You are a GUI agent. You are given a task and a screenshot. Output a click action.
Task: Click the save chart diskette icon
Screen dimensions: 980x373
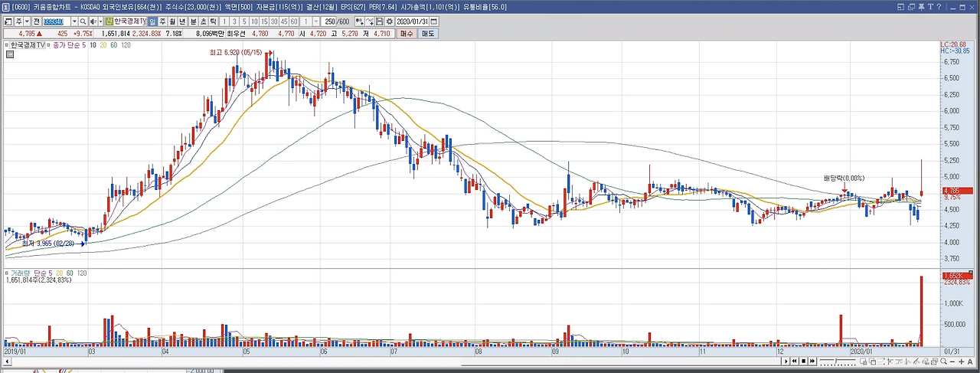[x=379, y=21]
